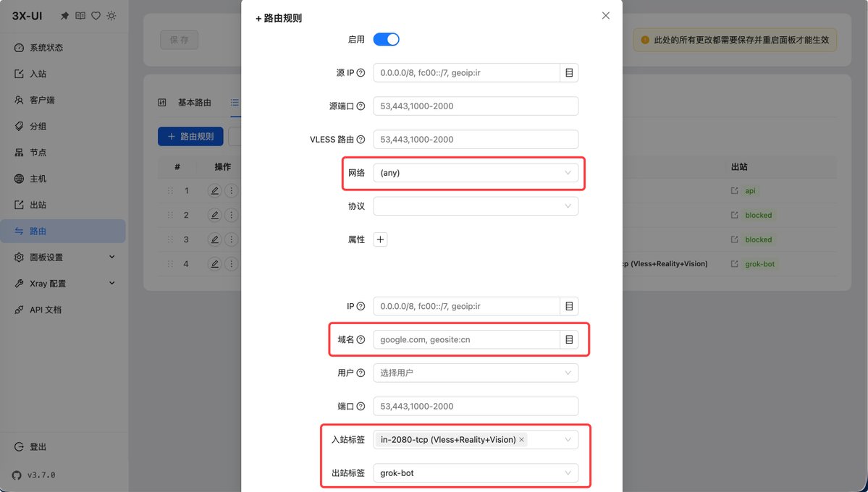Select 路由 sidebar item
The width and height of the screenshot is (868, 492).
(x=63, y=232)
